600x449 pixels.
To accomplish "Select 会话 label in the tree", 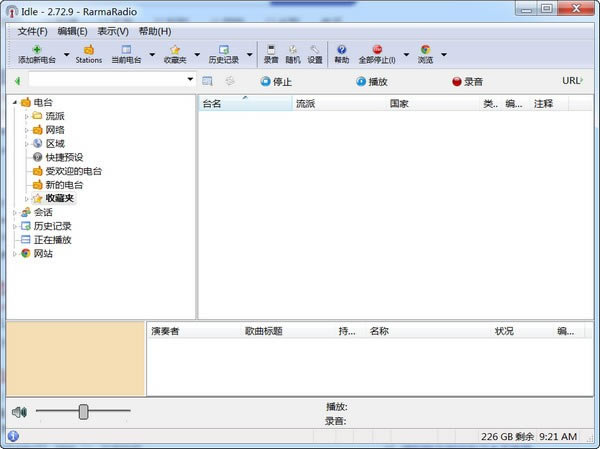I will (x=43, y=212).
